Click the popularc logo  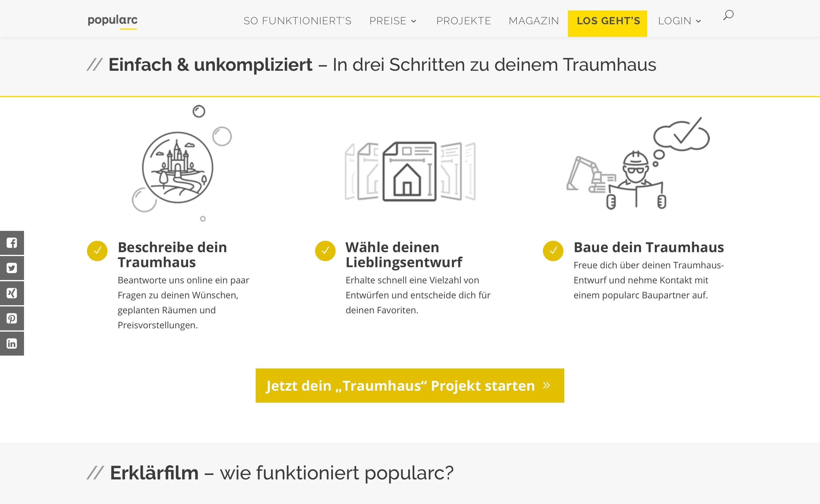click(113, 21)
